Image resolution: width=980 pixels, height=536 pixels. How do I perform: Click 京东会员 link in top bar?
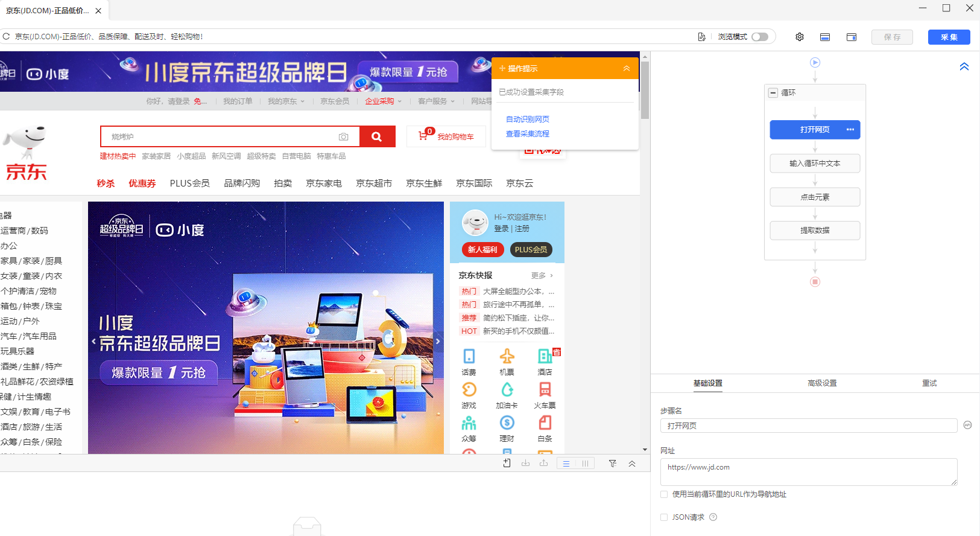[x=335, y=101]
